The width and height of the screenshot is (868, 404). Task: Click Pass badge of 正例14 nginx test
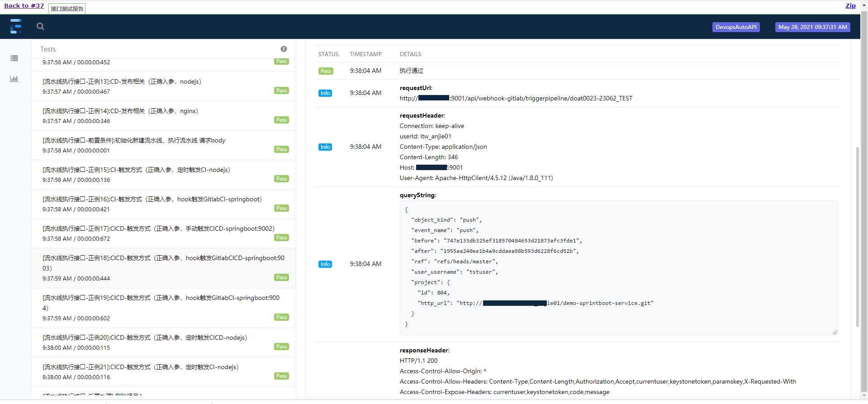[x=281, y=120]
